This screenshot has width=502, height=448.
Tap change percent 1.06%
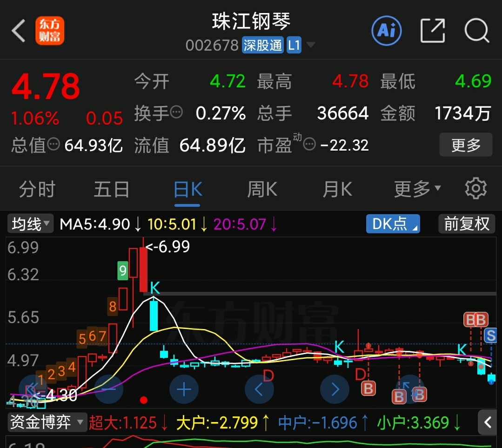click(35, 119)
